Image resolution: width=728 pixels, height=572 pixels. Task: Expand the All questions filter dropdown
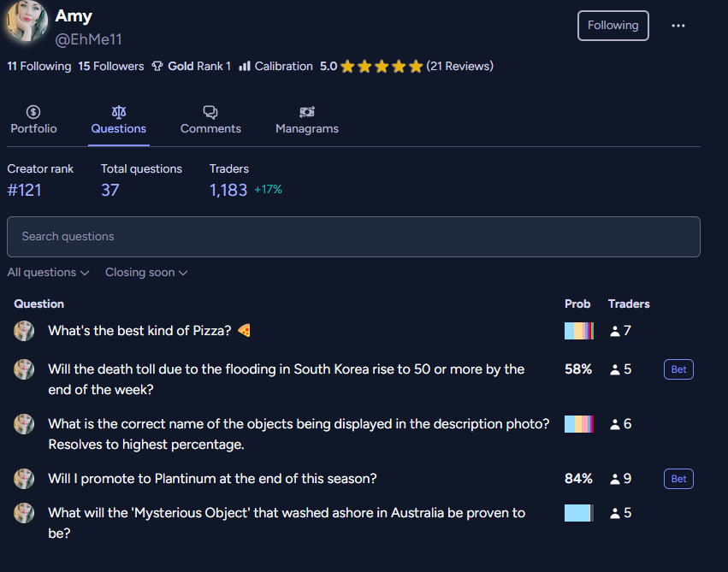click(48, 272)
